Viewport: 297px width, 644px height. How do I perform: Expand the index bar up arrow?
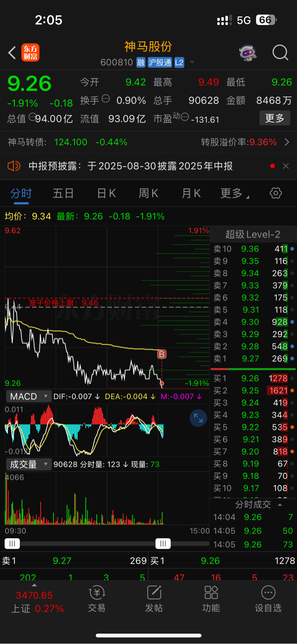(34, 586)
